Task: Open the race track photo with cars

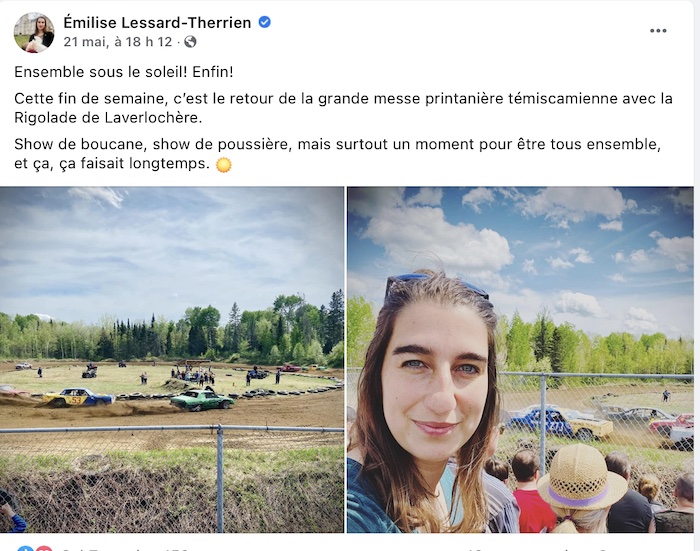Action: 172,359
